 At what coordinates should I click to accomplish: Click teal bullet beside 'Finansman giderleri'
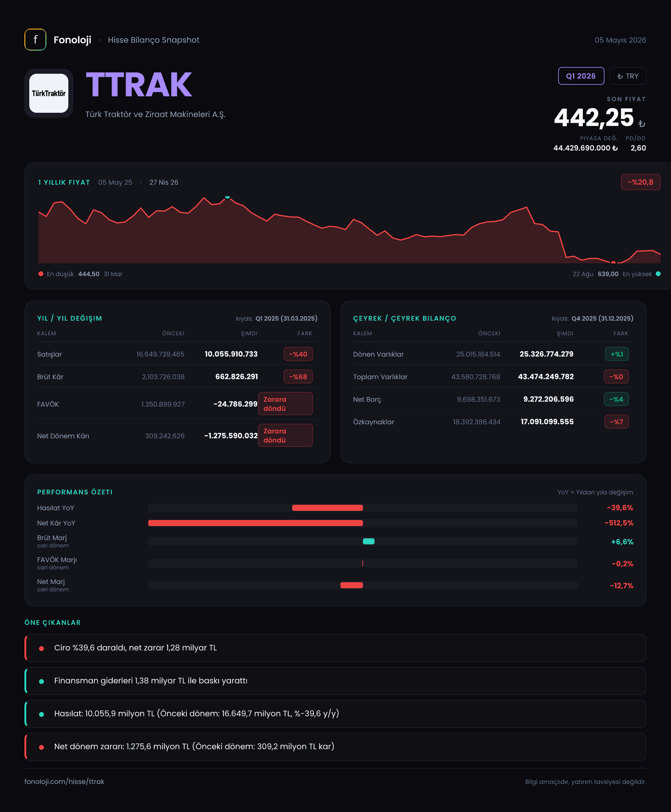[x=41, y=682]
